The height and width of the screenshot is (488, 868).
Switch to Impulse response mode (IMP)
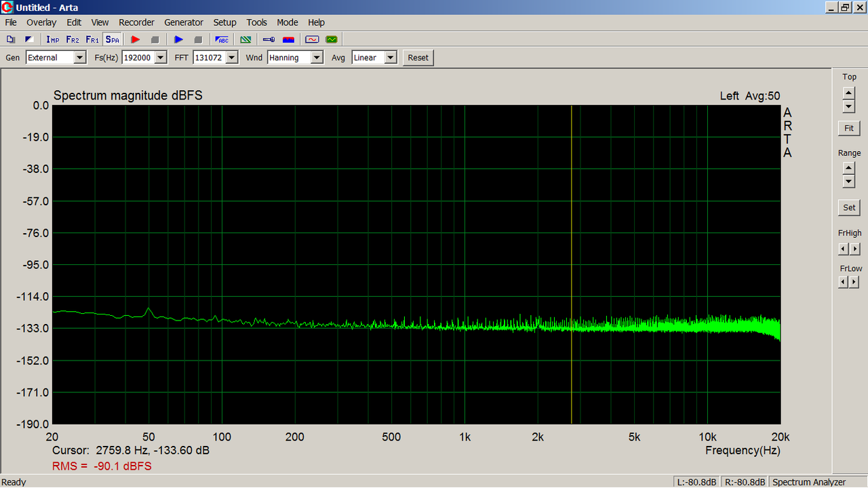pyautogui.click(x=52, y=40)
